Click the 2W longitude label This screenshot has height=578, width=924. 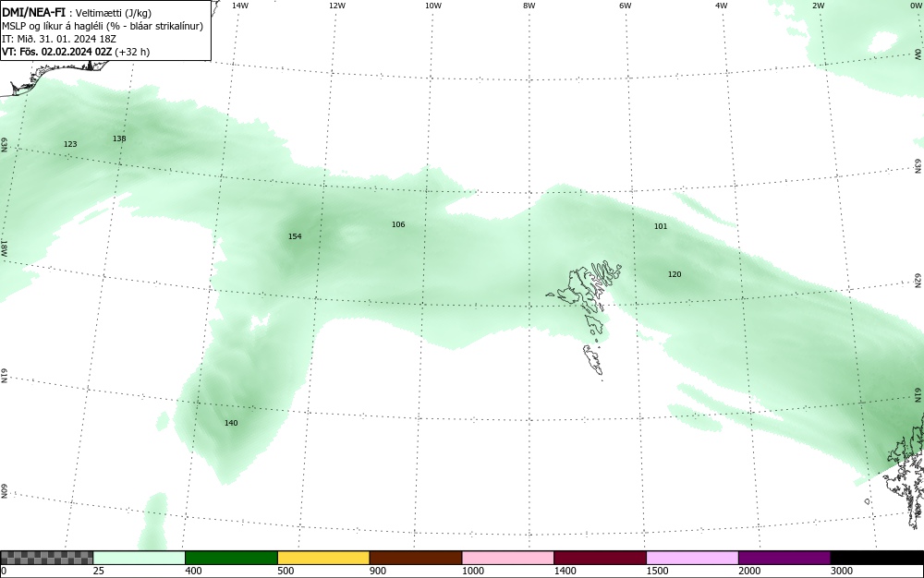(x=819, y=6)
